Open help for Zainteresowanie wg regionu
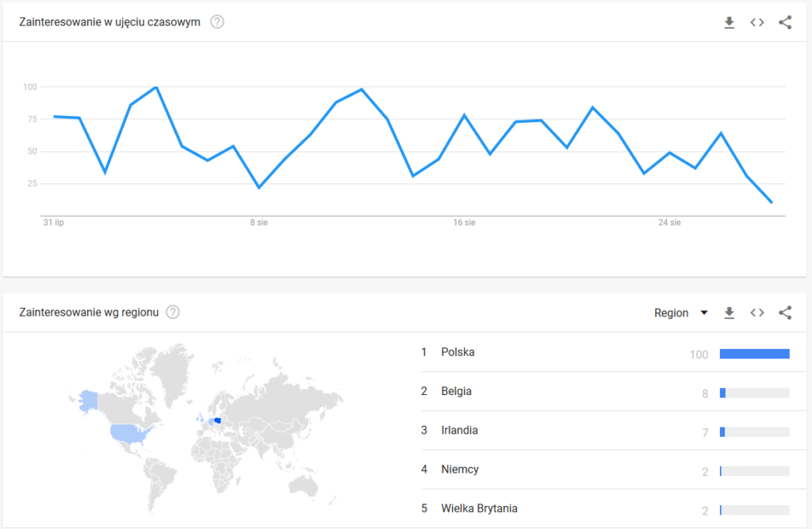 [x=173, y=312]
